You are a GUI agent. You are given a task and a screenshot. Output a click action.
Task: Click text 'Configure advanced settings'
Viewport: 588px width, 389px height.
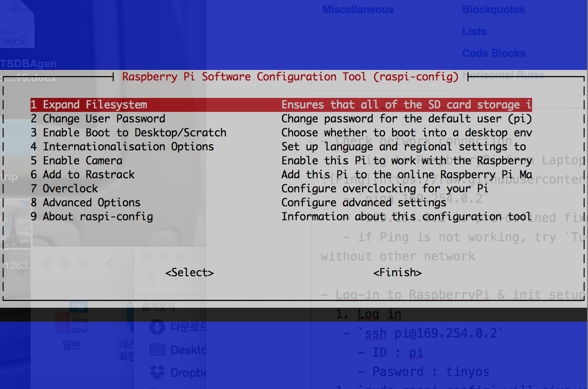(364, 203)
